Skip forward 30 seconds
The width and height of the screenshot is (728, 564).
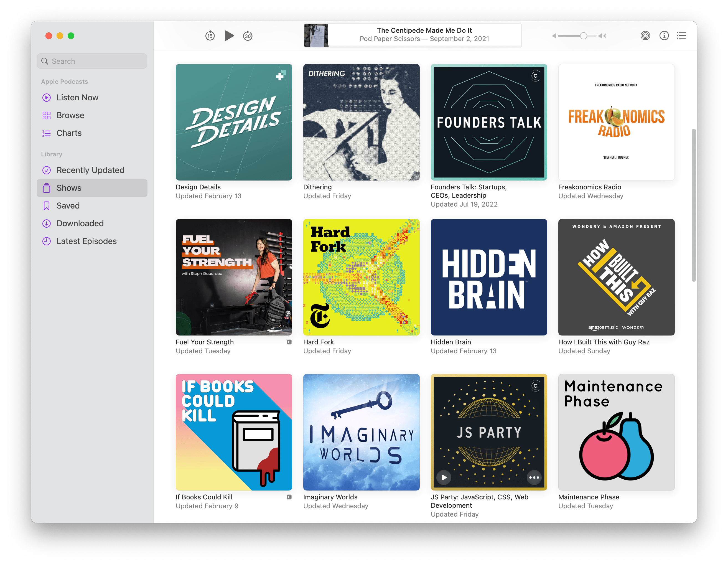[x=248, y=36]
